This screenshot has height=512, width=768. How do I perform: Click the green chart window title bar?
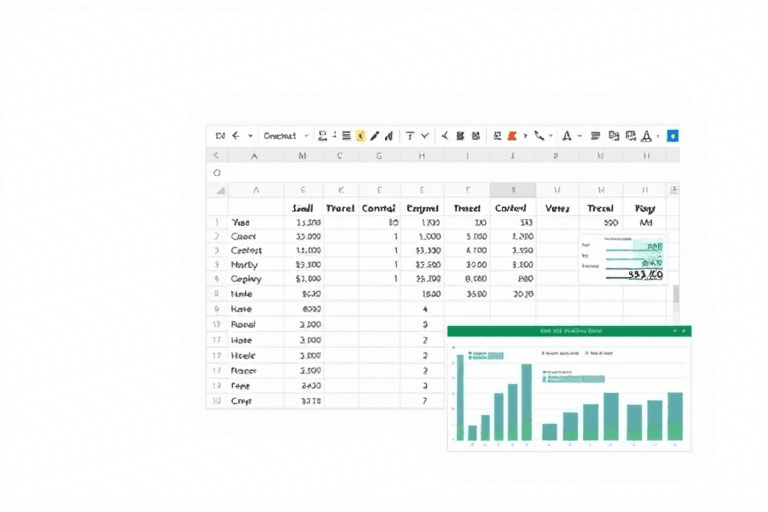click(x=568, y=330)
